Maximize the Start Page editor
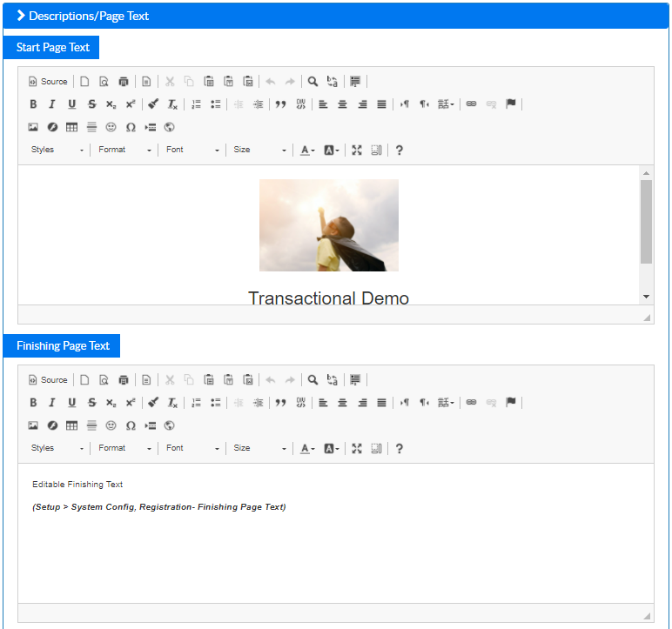This screenshot has height=629, width=672. tap(357, 150)
